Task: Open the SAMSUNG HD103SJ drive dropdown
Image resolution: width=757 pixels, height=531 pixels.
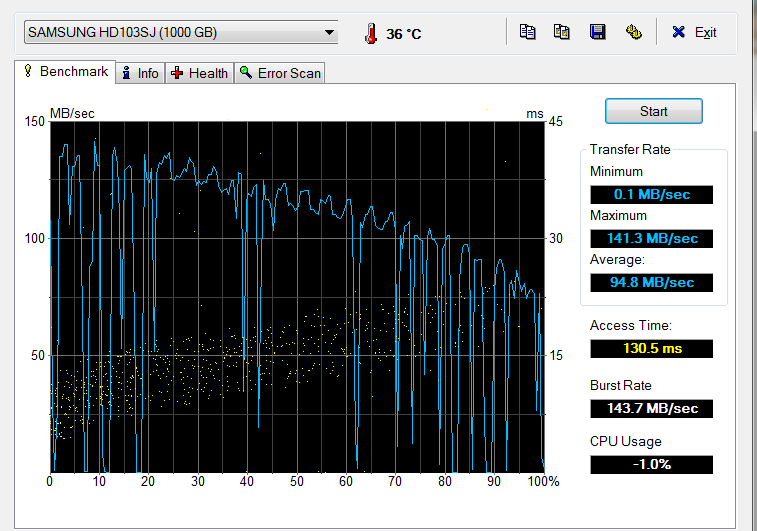Action: [181, 32]
